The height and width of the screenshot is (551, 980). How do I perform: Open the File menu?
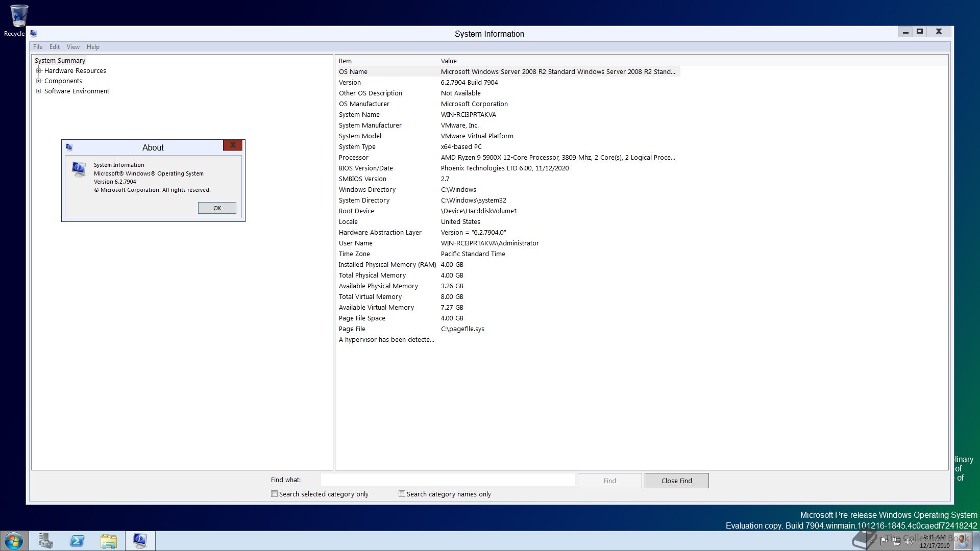point(38,47)
